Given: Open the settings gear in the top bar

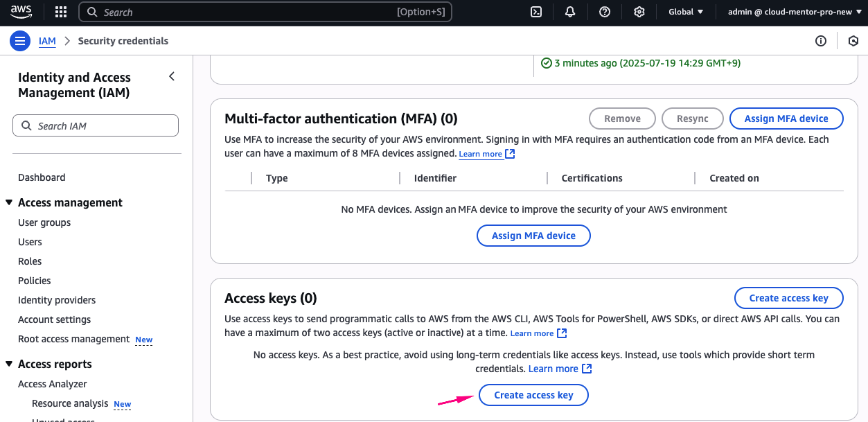Looking at the screenshot, I should tap(639, 12).
